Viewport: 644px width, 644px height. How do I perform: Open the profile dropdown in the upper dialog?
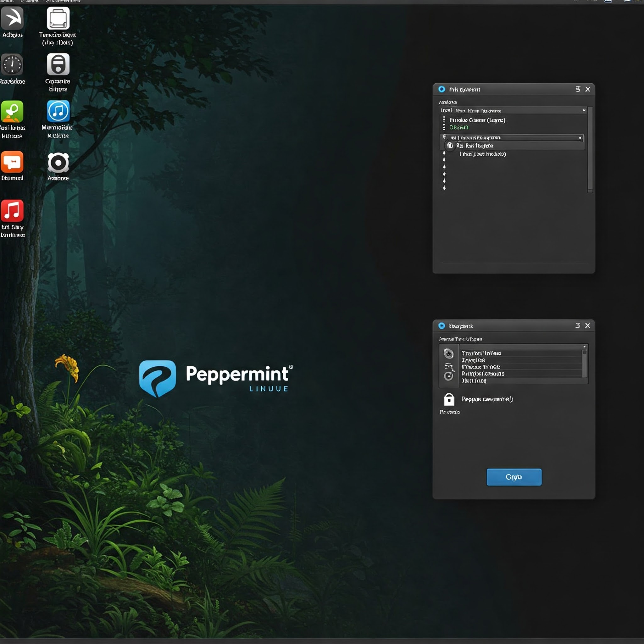coord(583,110)
